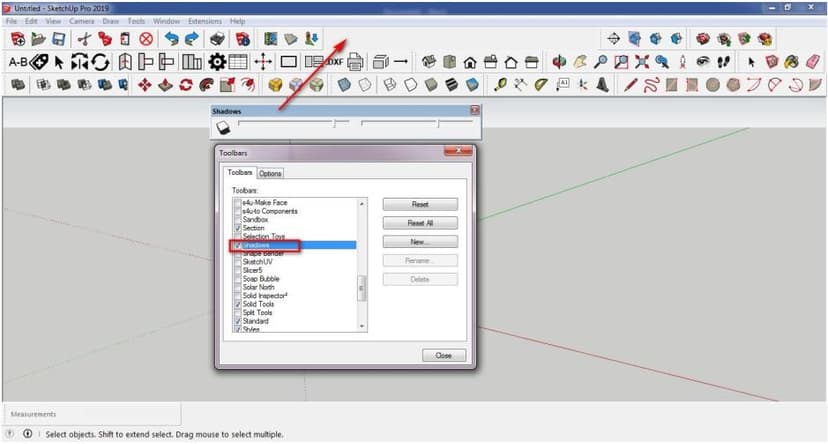Click the shadow time slider in the Shadows toolbar

pos(416,123)
